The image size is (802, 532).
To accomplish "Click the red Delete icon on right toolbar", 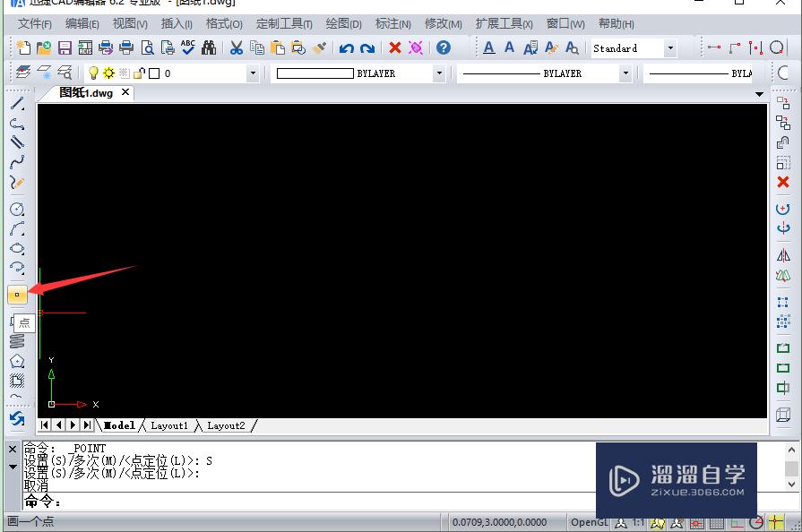I will click(783, 182).
